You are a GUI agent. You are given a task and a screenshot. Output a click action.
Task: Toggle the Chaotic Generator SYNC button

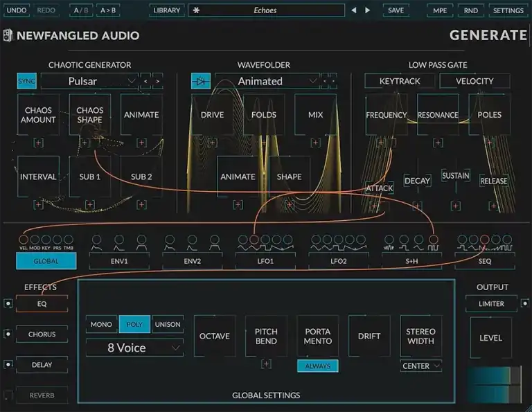(x=27, y=82)
